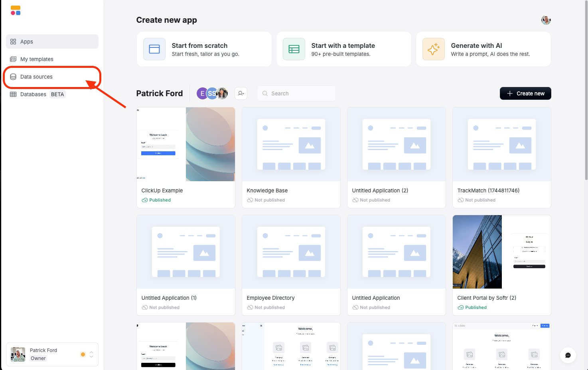Click Client Portal by Softr (2) title
This screenshot has width=588, height=370.
[x=487, y=298]
